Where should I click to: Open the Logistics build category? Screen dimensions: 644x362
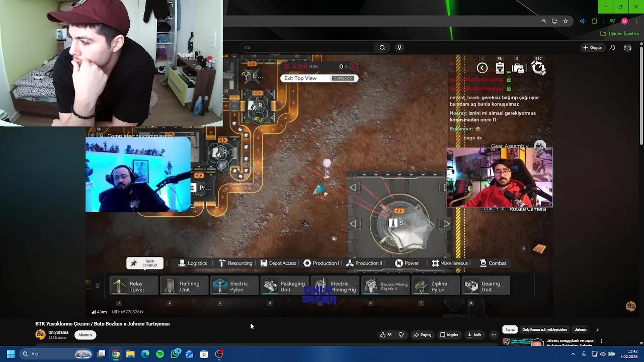193,263
